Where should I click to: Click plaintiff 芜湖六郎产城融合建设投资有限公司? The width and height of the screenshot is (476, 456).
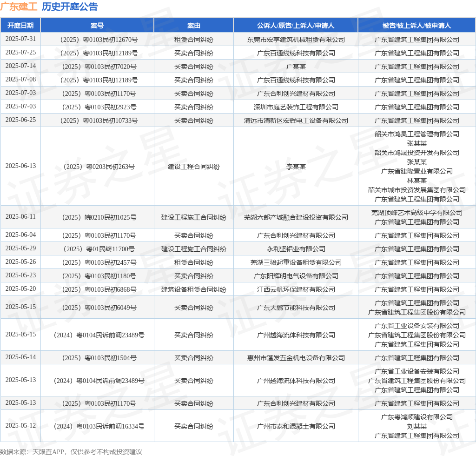tap(296, 217)
